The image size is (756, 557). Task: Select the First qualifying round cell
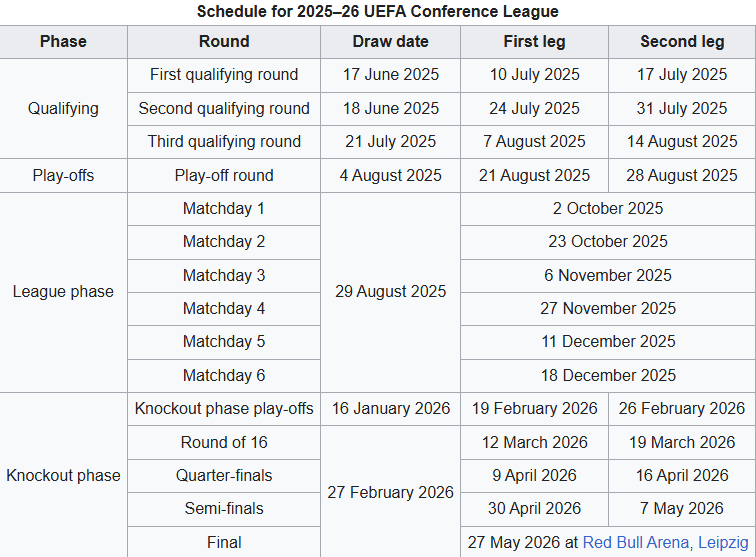(x=224, y=75)
